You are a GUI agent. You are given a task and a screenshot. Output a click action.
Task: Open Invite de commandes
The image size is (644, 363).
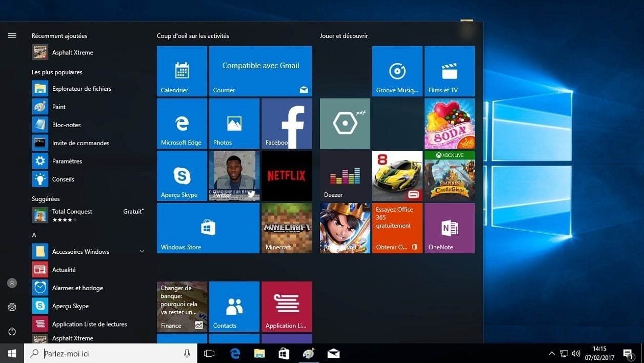point(88,143)
